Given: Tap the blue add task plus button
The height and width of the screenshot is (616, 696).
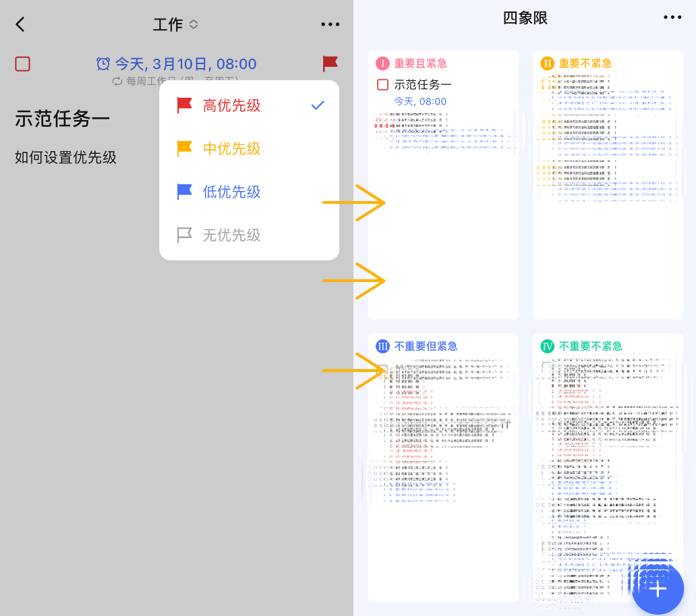Looking at the screenshot, I should click(x=658, y=589).
